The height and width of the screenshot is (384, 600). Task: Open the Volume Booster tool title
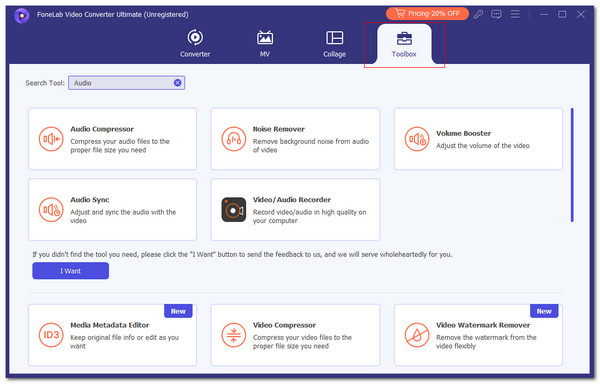pos(463,133)
